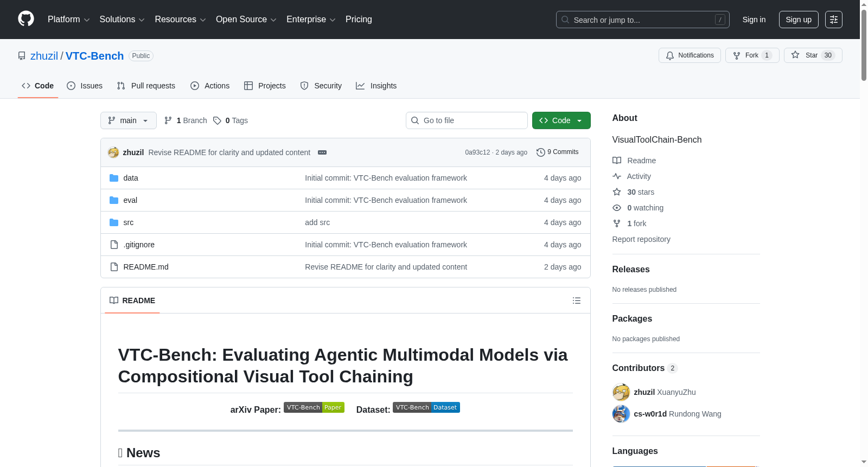Open the data folder icon
The width and height of the screenshot is (868, 467).
click(x=114, y=178)
